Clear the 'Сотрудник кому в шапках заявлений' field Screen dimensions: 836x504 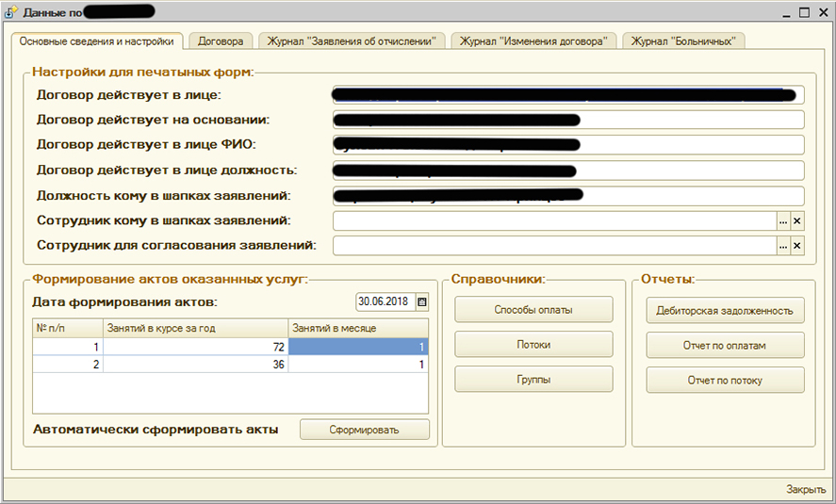797,220
